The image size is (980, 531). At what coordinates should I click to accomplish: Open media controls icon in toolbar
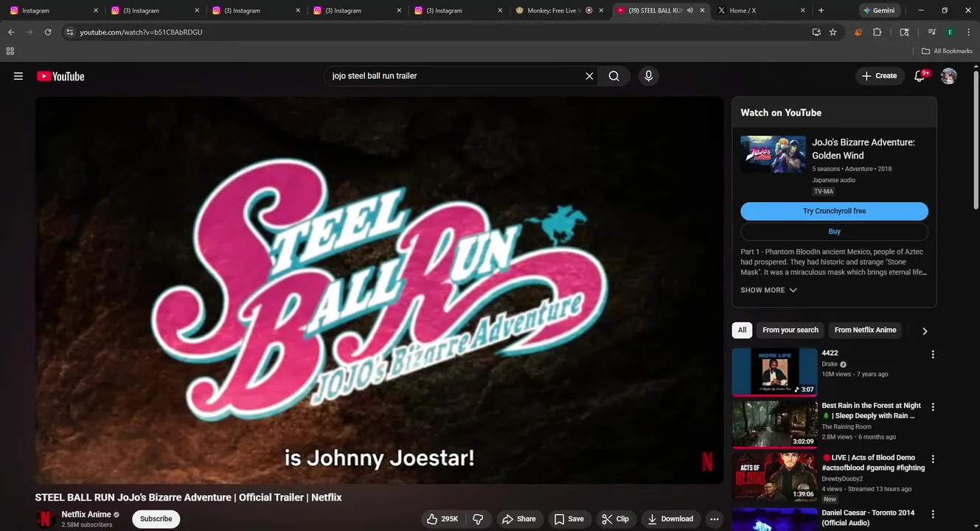pos(932,32)
